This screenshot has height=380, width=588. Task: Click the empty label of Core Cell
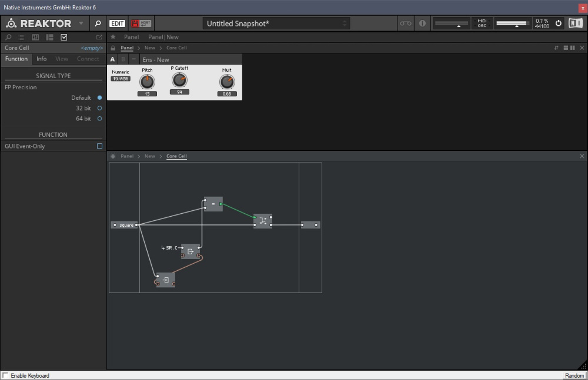coord(92,48)
